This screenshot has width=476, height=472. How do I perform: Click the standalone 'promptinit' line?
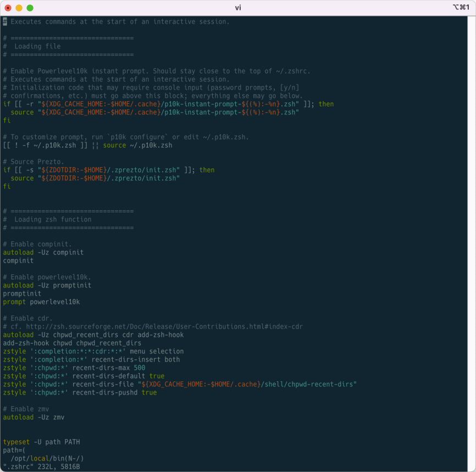22,293
